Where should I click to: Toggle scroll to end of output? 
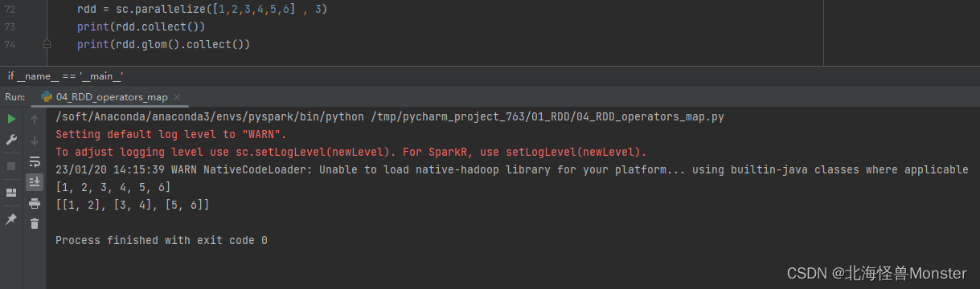tap(35, 182)
